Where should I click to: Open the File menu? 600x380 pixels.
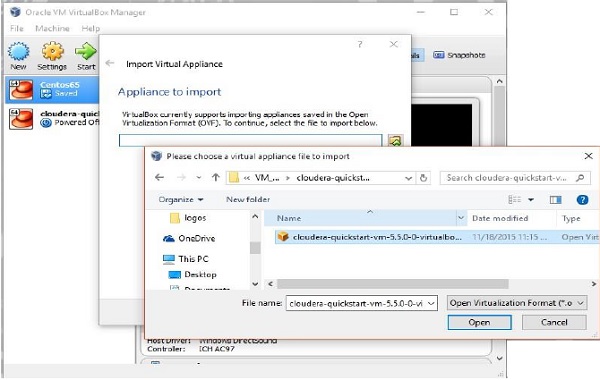click(x=16, y=28)
